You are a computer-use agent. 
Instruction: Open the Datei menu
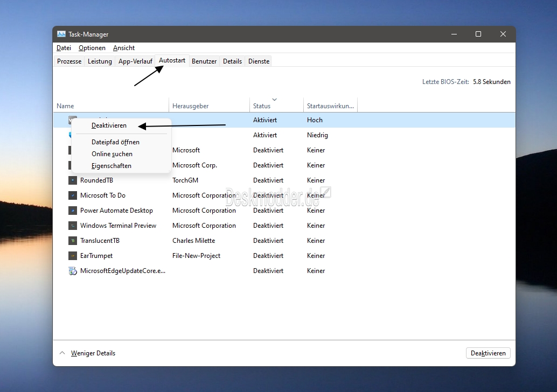tap(64, 48)
